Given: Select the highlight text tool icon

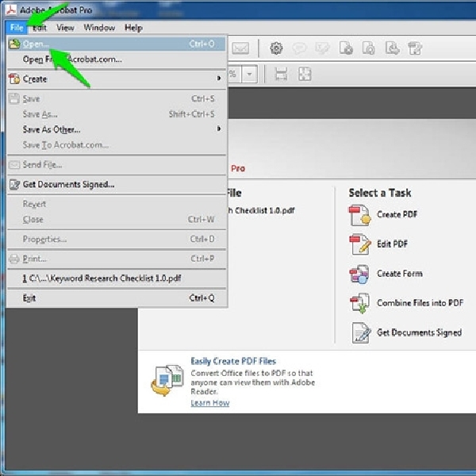Looking at the screenshot, I should click(322, 48).
